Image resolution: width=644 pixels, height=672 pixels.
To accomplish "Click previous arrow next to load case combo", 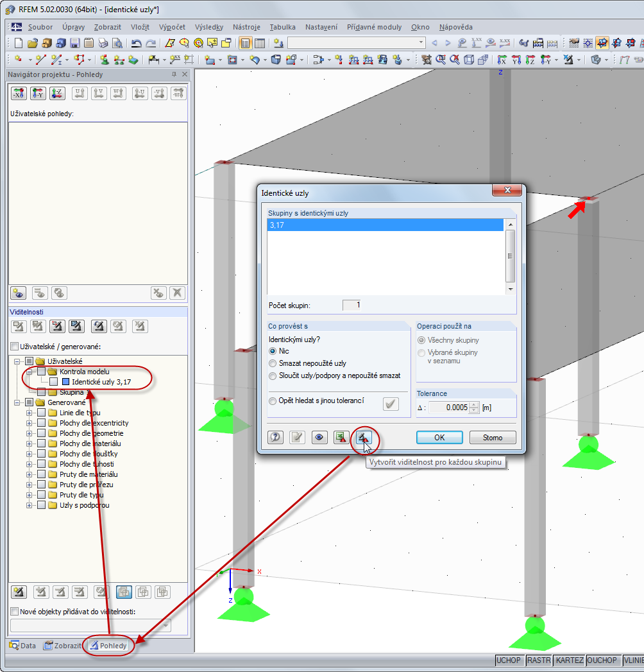I will (x=435, y=43).
